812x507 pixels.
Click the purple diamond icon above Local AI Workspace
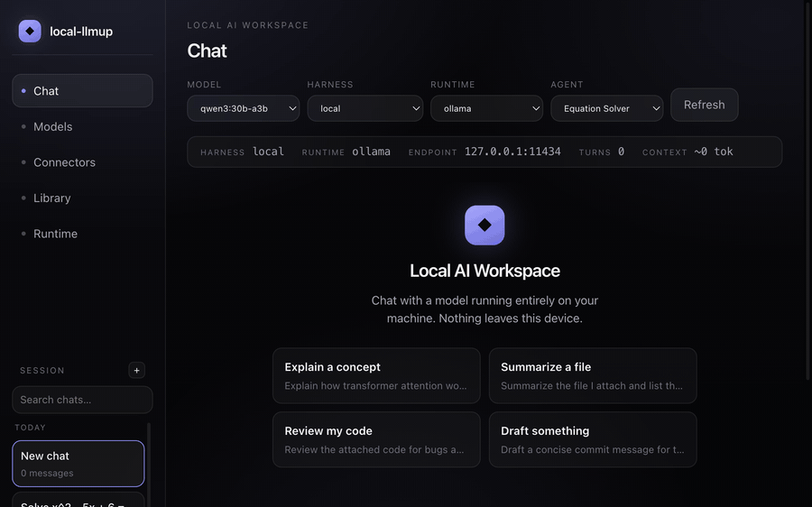point(484,226)
